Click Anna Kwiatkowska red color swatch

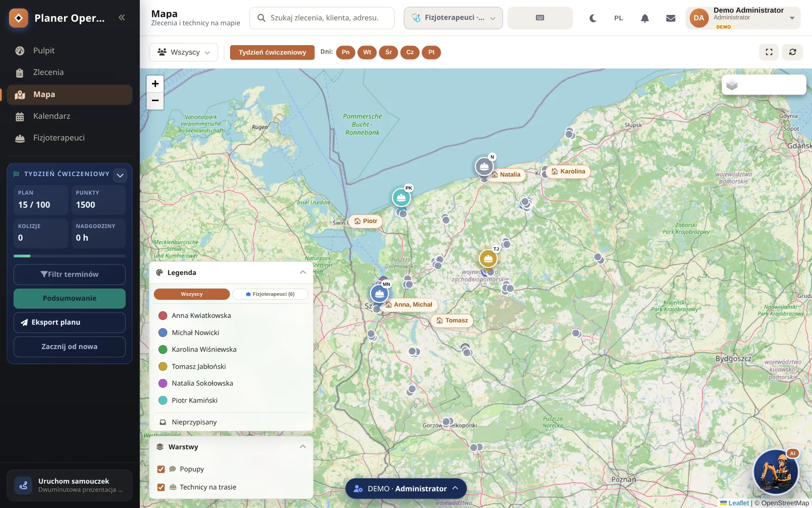pos(163,316)
